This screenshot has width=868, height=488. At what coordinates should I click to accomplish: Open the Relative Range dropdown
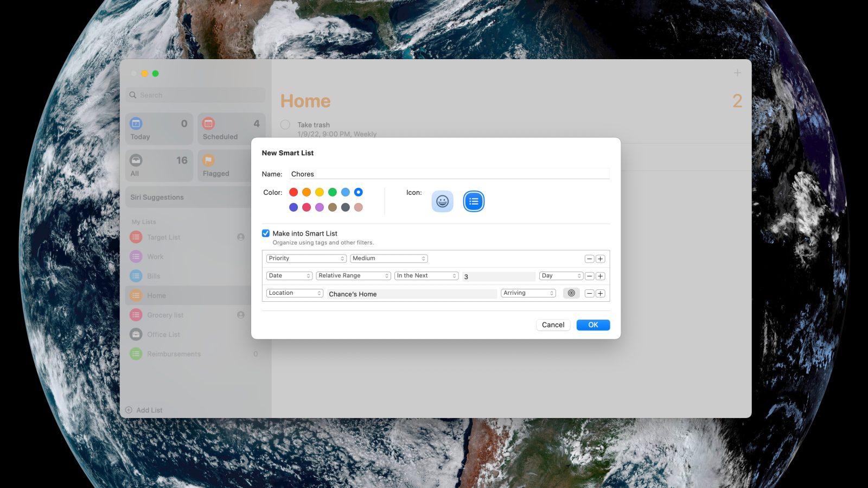point(353,276)
